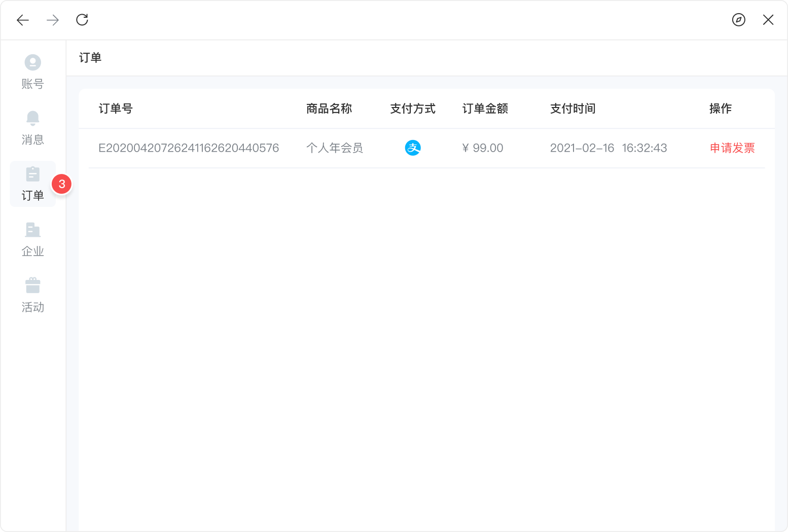788x532 pixels.
Task: Click the 个人年会员 product name
Action: 335,148
